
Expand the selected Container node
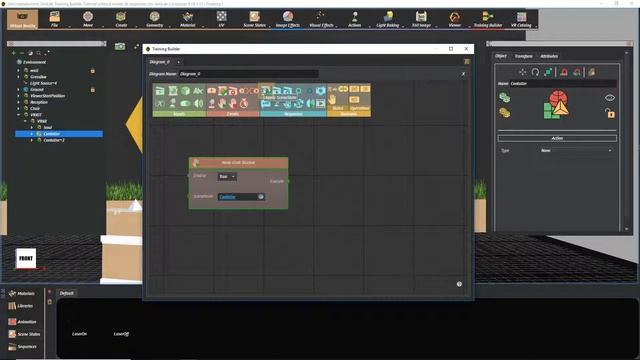32,134
